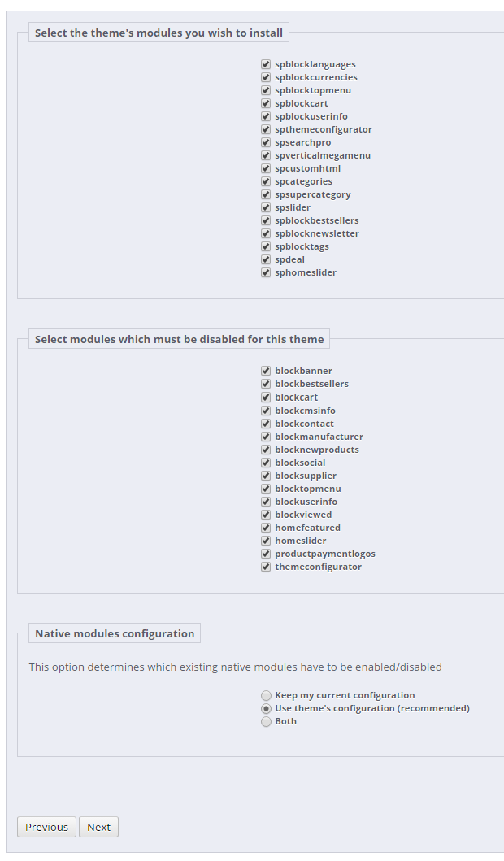Toggle spblocknewsletter checkbox
Viewport: 504px width, 861px height.
click(x=266, y=233)
